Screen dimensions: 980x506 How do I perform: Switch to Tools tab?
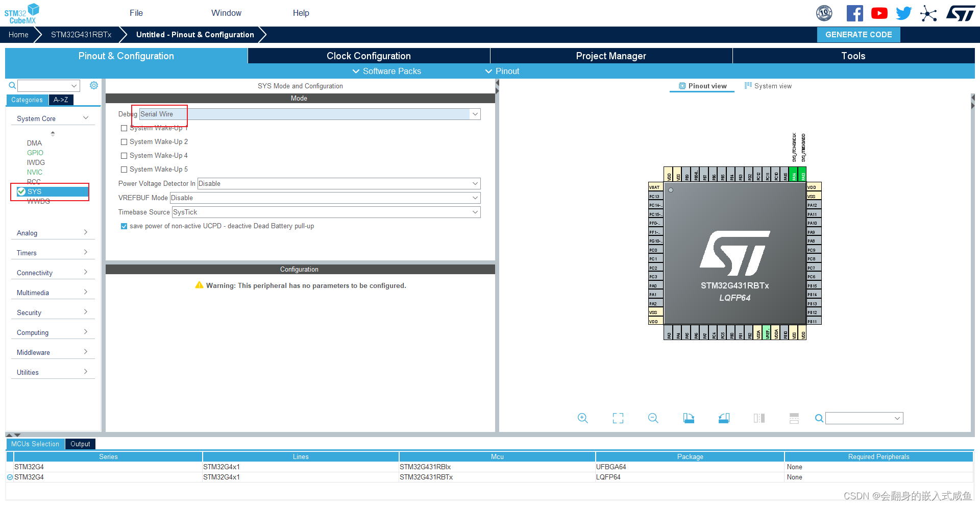coord(853,56)
